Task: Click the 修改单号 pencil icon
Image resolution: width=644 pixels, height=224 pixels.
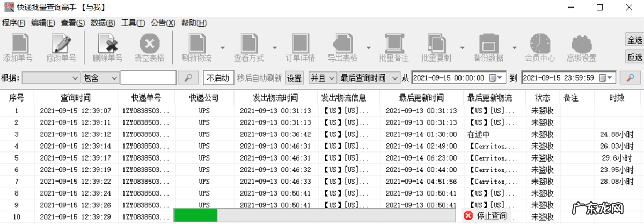Action: [61, 43]
